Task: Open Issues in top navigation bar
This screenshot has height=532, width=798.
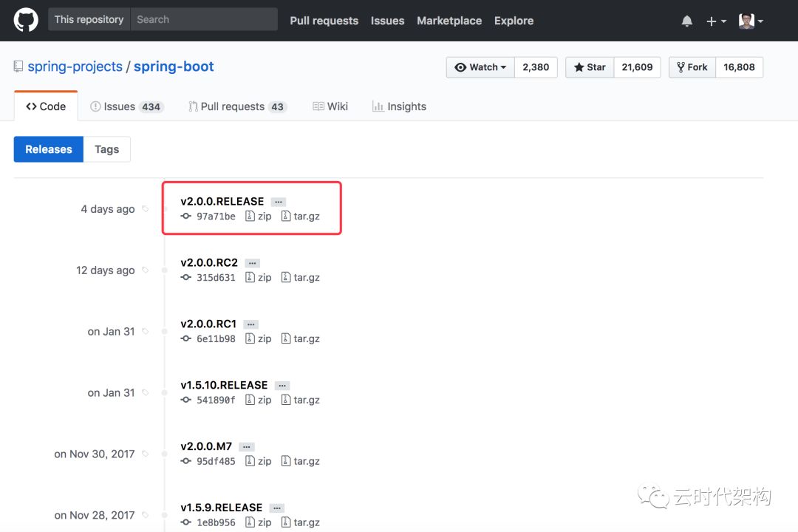Action: point(387,21)
